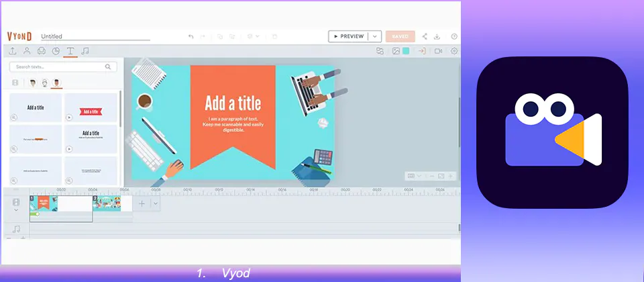Click the Vyond logo

[19, 36]
